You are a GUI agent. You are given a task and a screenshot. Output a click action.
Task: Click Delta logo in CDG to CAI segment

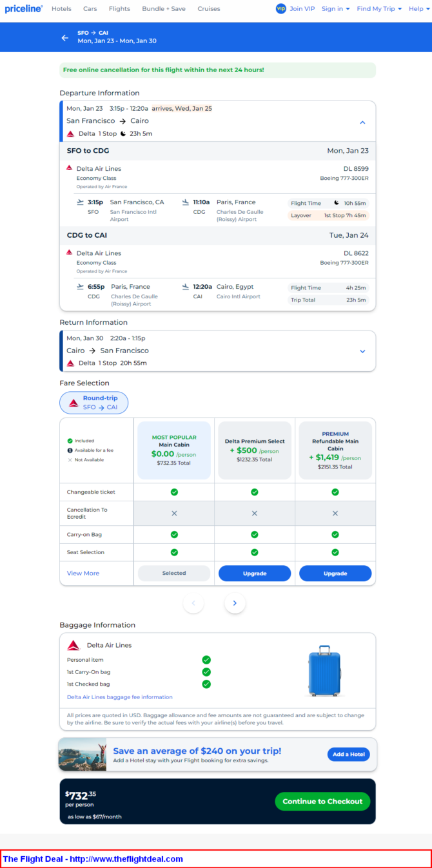click(70, 253)
